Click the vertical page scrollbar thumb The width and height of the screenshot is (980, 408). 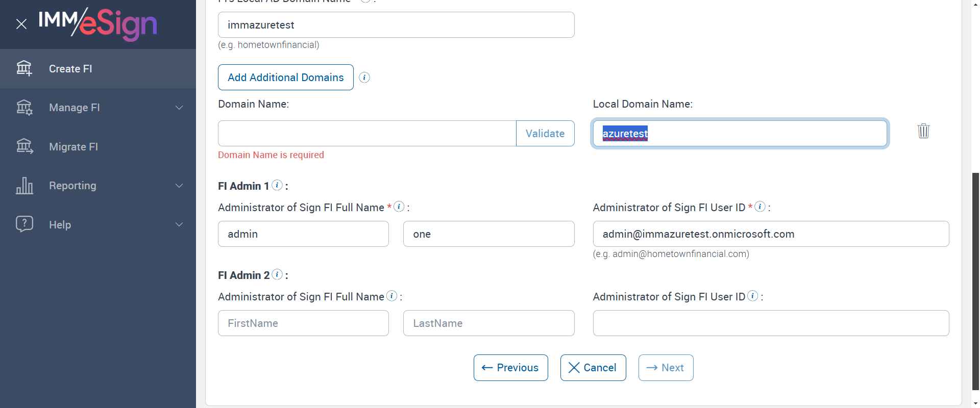pyautogui.click(x=975, y=280)
